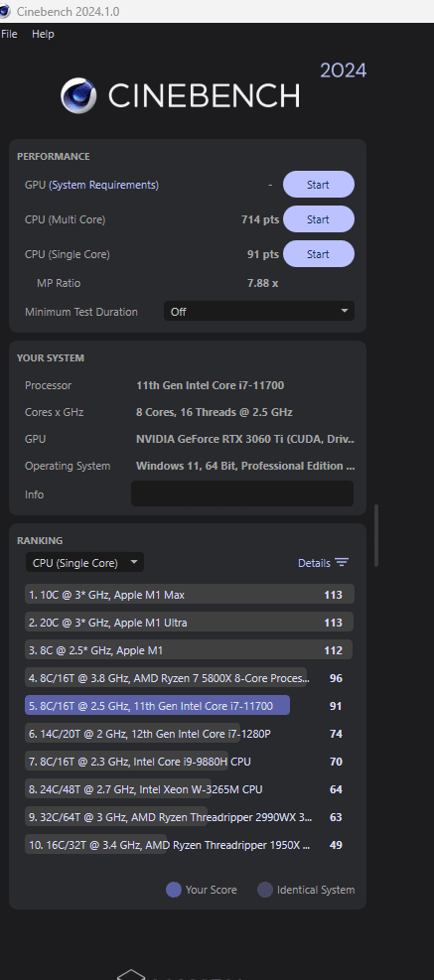Viewport: 434px width, 980px height.
Task: Click the 714 pts multi core score
Action: pyautogui.click(x=260, y=219)
